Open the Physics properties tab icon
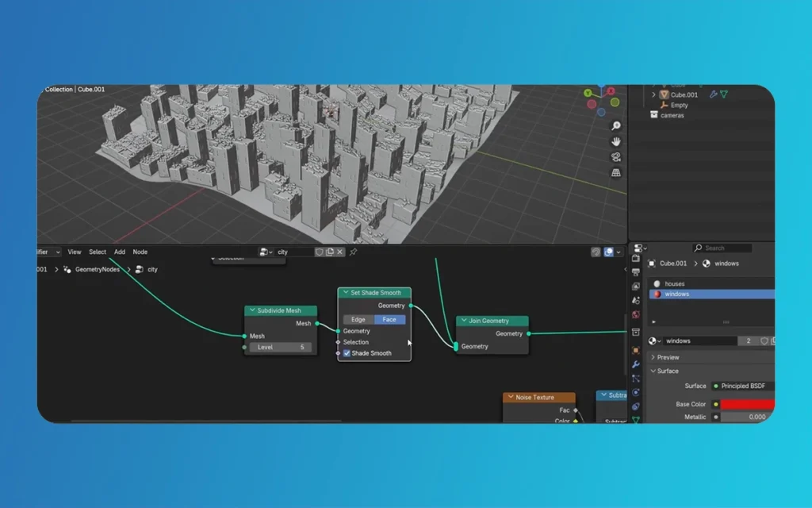 [636, 392]
